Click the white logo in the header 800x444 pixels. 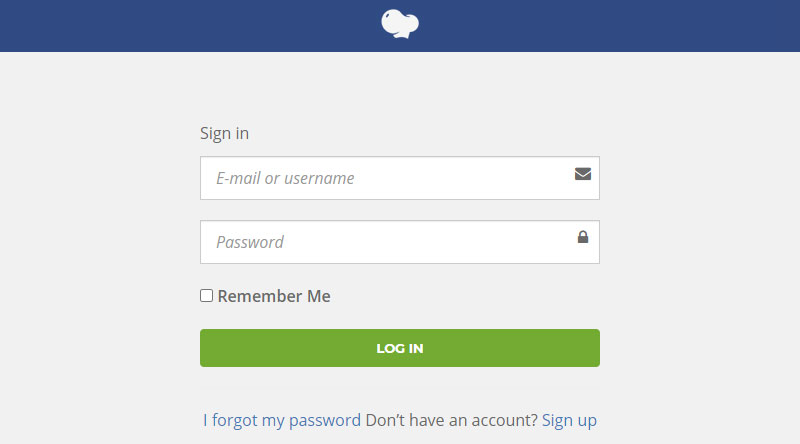tap(400, 23)
